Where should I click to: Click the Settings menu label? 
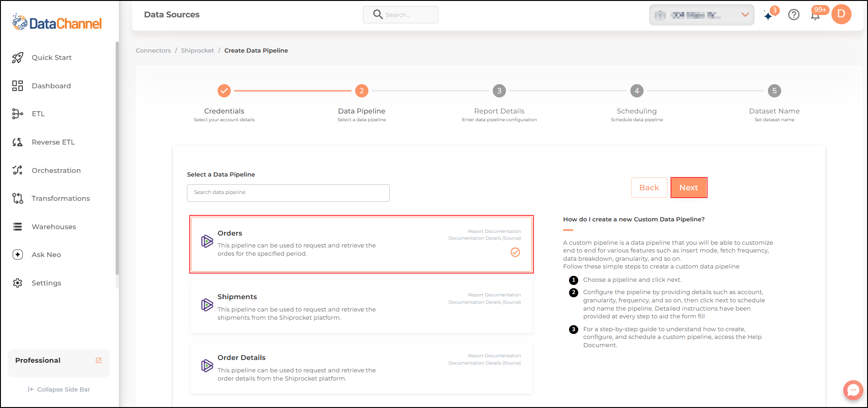pyautogui.click(x=47, y=283)
